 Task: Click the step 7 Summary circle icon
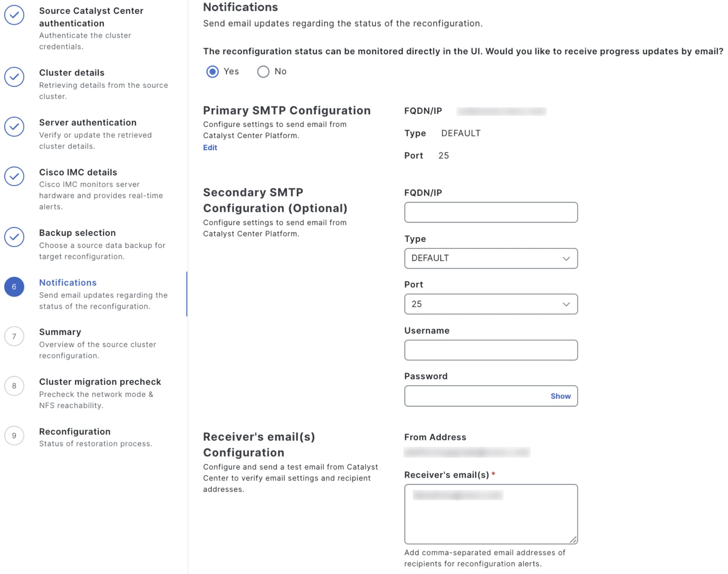(x=14, y=336)
